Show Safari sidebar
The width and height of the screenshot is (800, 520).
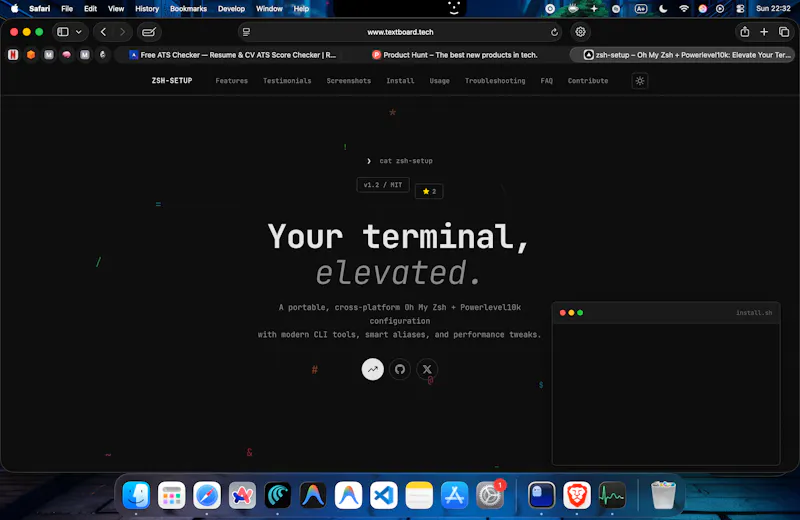tap(63, 32)
